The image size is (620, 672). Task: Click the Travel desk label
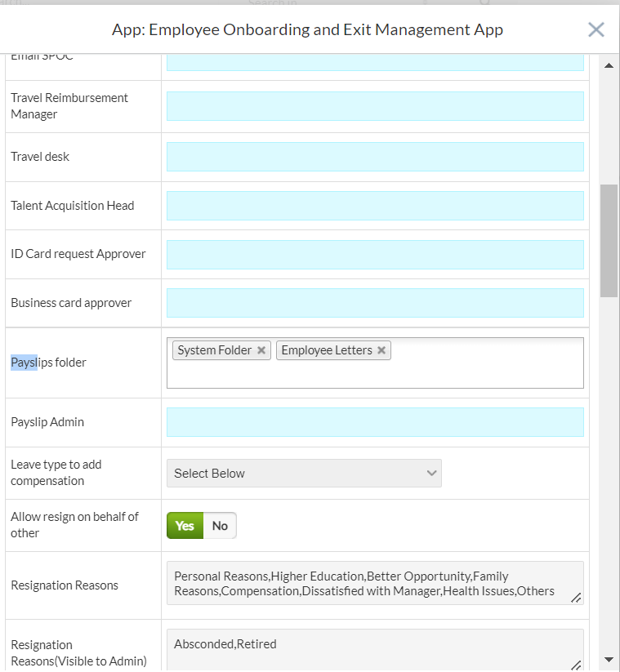[40, 157]
